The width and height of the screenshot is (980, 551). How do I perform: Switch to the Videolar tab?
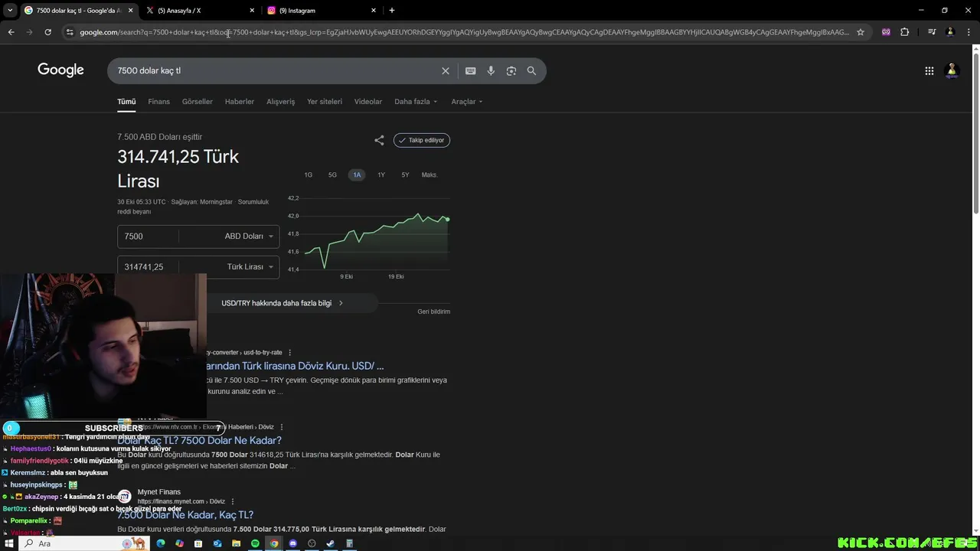click(x=368, y=101)
